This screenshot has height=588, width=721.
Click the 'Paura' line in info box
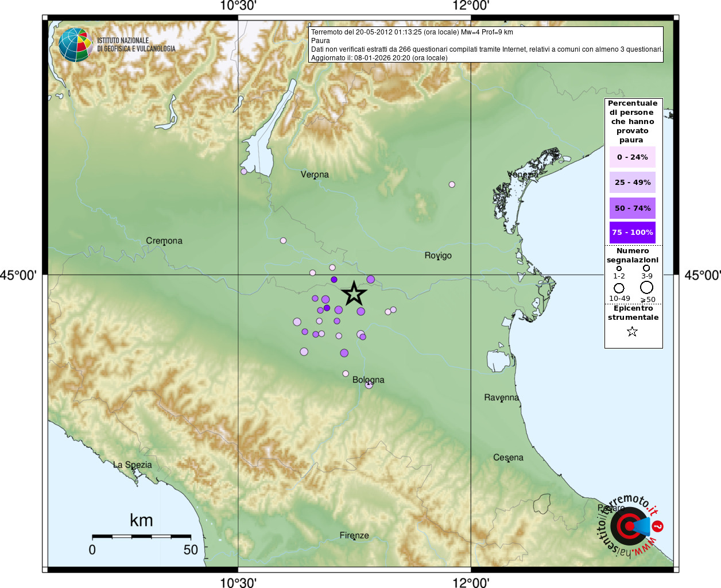(320, 41)
